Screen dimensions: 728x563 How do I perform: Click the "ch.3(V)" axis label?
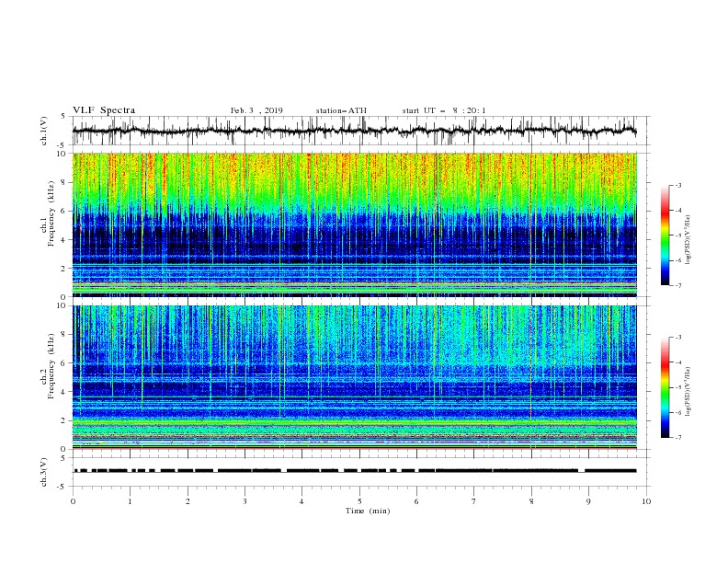click(x=44, y=472)
